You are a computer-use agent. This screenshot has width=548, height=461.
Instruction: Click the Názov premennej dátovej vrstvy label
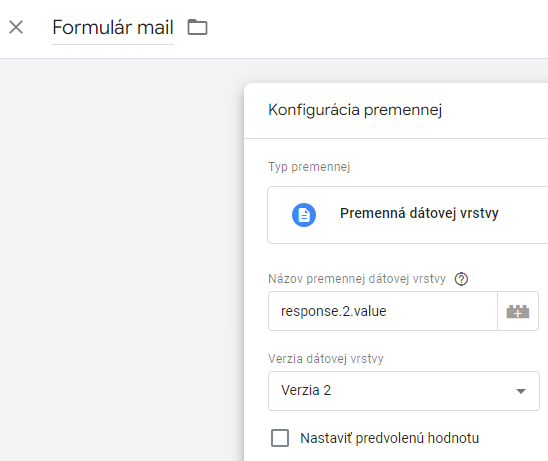[x=357, y=279]
